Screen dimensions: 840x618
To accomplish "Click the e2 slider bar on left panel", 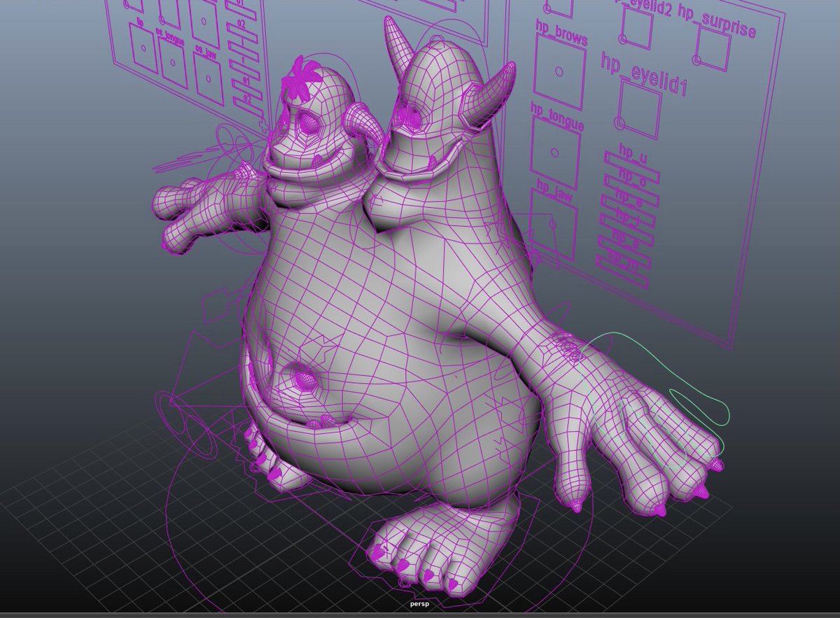I will 248,108.
